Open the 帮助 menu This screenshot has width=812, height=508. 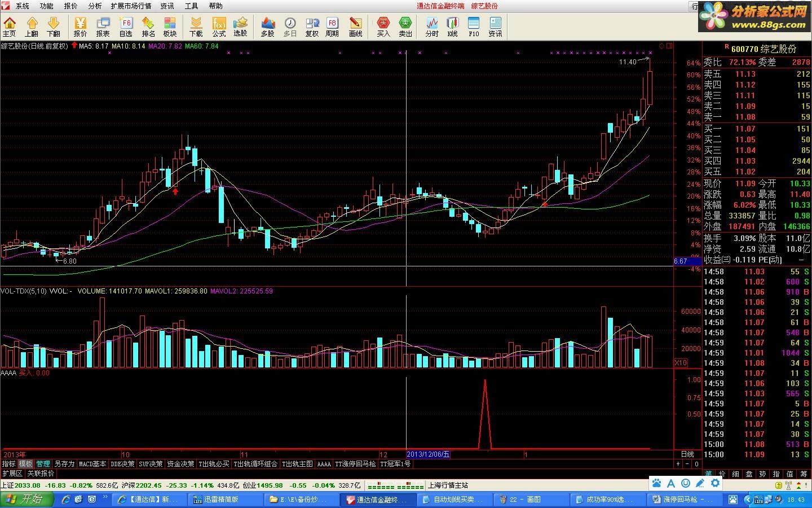216,6
